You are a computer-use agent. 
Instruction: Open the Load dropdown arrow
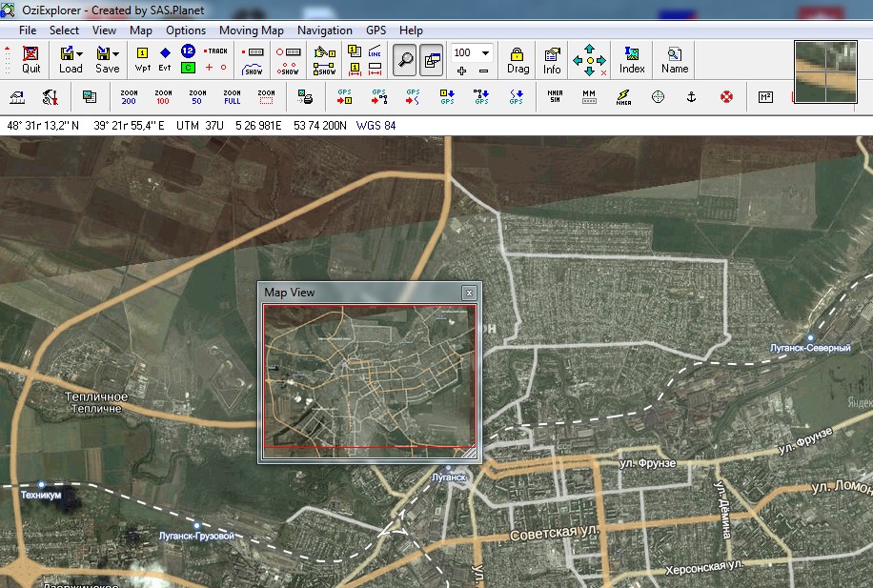(x=80, y=54)
